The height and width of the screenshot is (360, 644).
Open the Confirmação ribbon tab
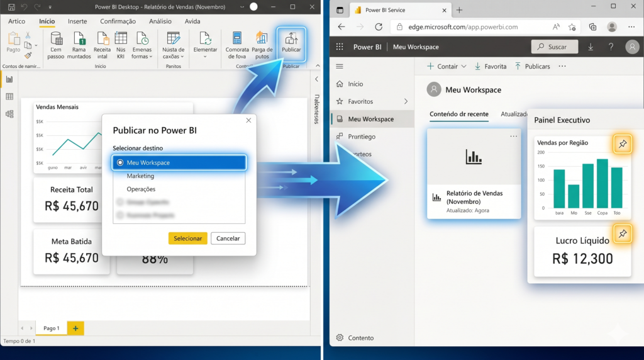pos(118,21)
